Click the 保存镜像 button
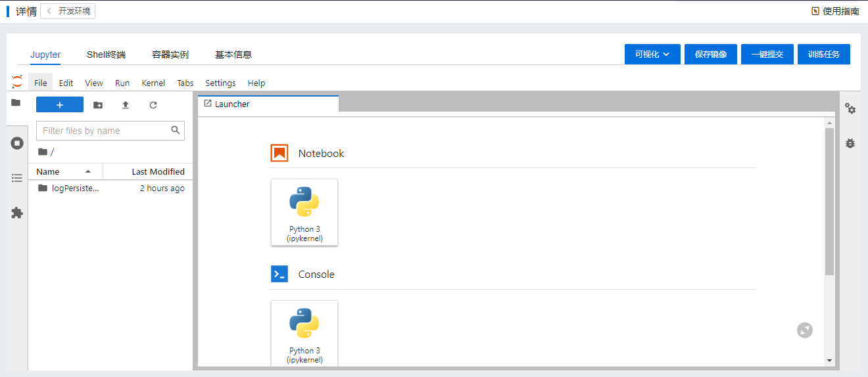The width and height of the screenshot is (868, 377). tap(711, 55)
